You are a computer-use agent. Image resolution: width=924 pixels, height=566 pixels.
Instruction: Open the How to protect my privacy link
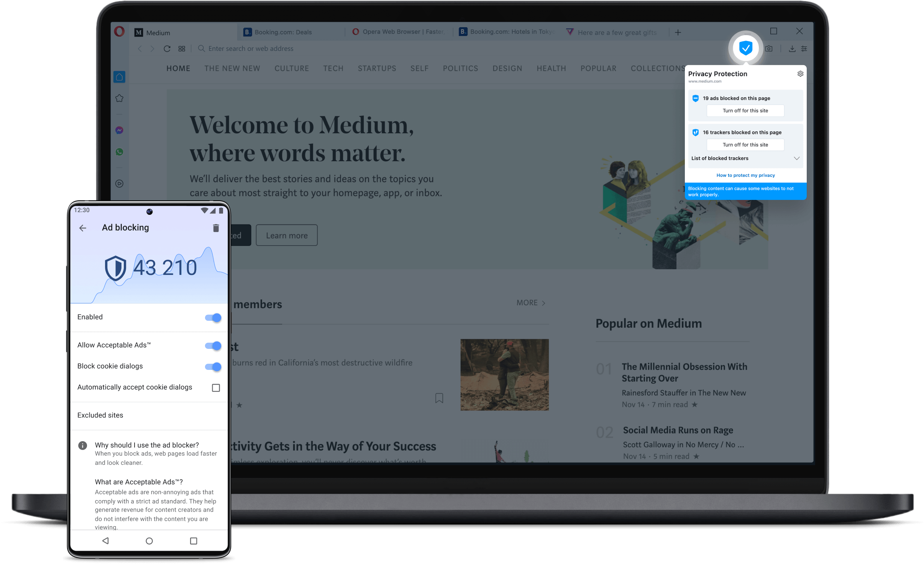click(745, 175)
